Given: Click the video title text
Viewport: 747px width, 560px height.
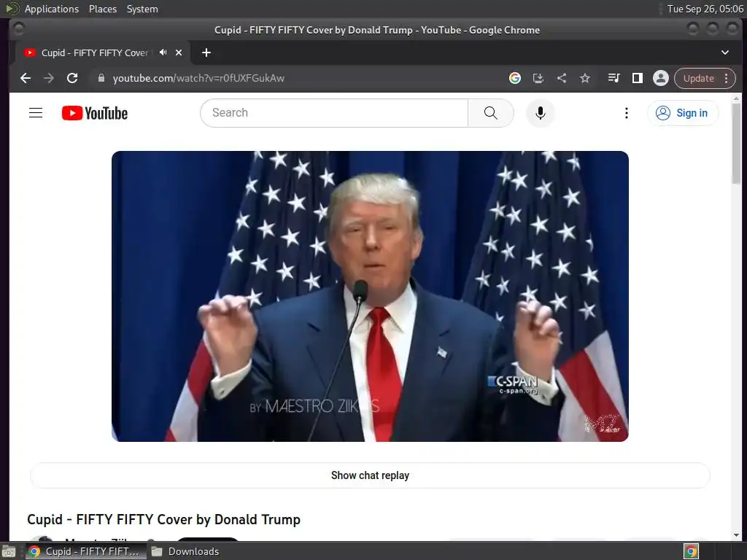Looking at the screenshot, I should [x=164, y=519].
